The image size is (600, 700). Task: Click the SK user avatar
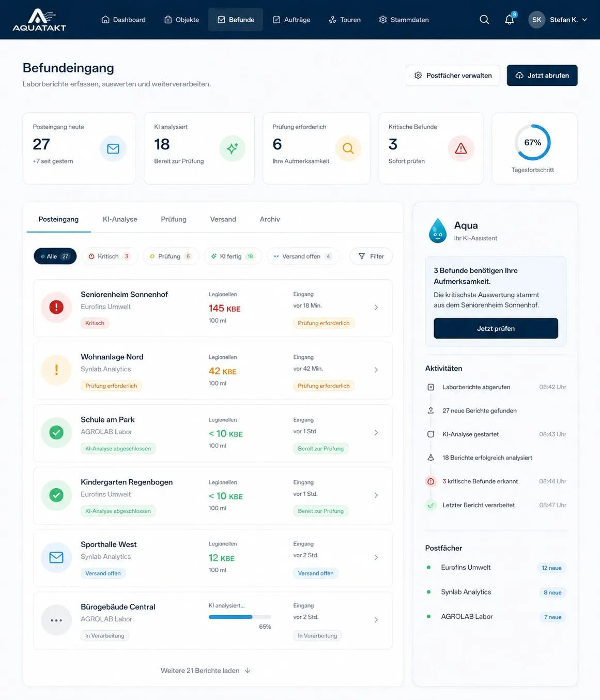click(537, 20)
